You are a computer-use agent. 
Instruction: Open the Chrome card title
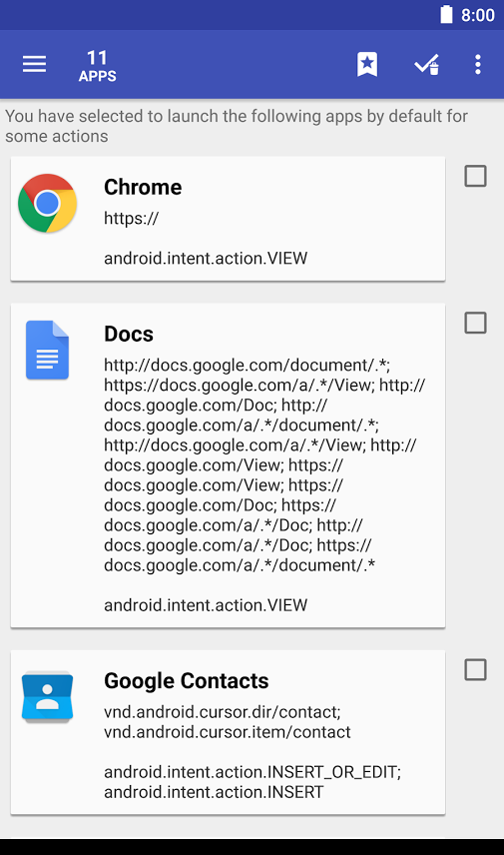click(143, 187)
